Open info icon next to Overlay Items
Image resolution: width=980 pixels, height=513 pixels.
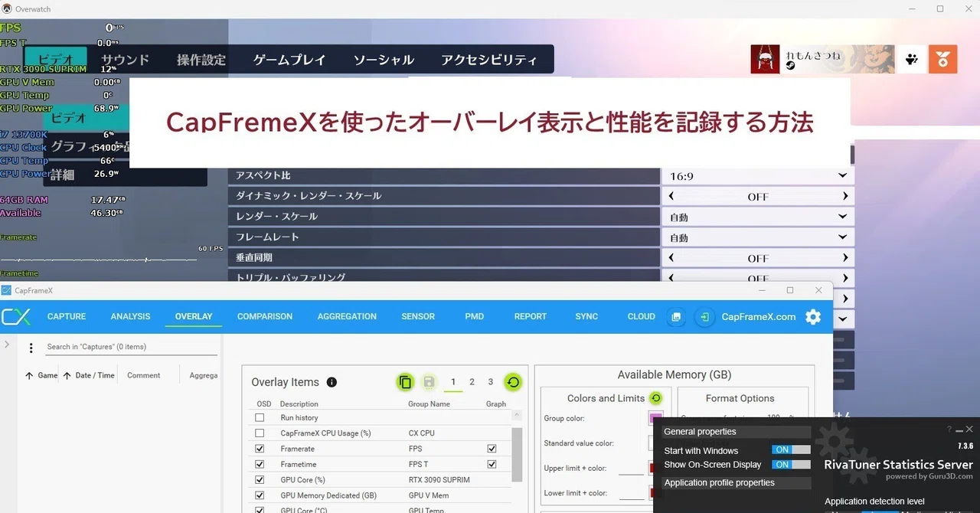click(332, 382)
